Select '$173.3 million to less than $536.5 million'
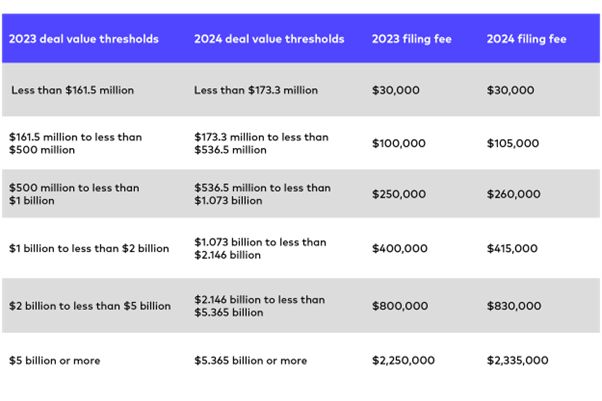 click(x=261, y=143)
